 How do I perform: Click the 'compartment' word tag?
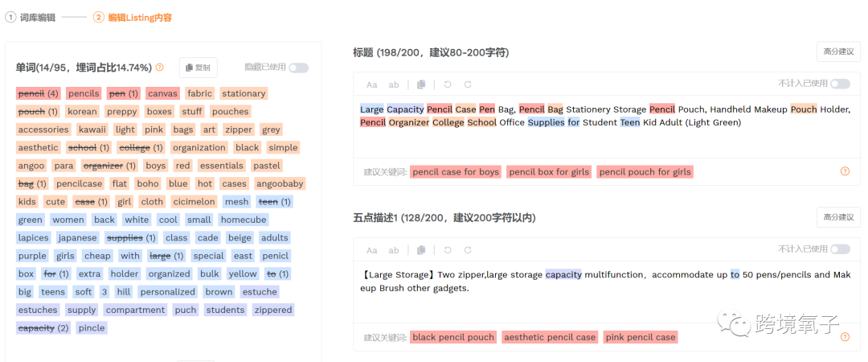(136, 310)
